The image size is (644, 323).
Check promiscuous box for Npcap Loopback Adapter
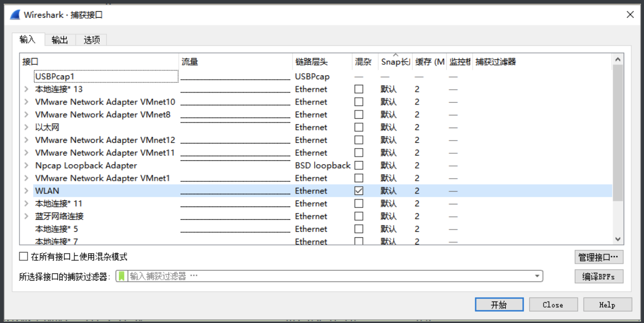click(359, 165)
